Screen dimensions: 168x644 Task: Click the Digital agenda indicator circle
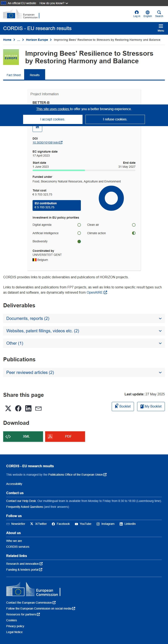(79, 225)
